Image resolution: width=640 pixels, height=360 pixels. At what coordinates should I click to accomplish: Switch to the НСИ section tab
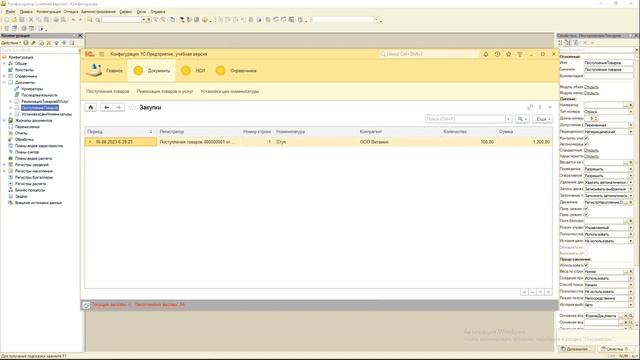click(x=193, y=71)
